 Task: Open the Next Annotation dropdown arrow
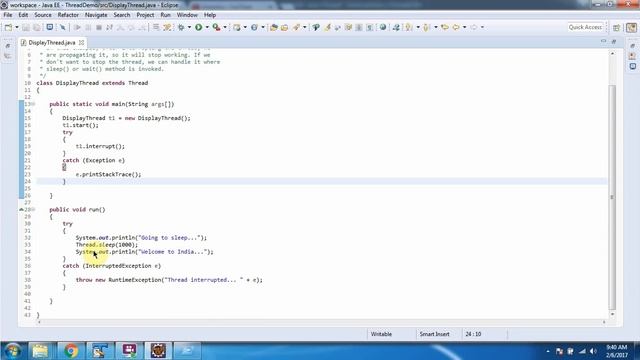pyautogui.click(x=418, y=27)
